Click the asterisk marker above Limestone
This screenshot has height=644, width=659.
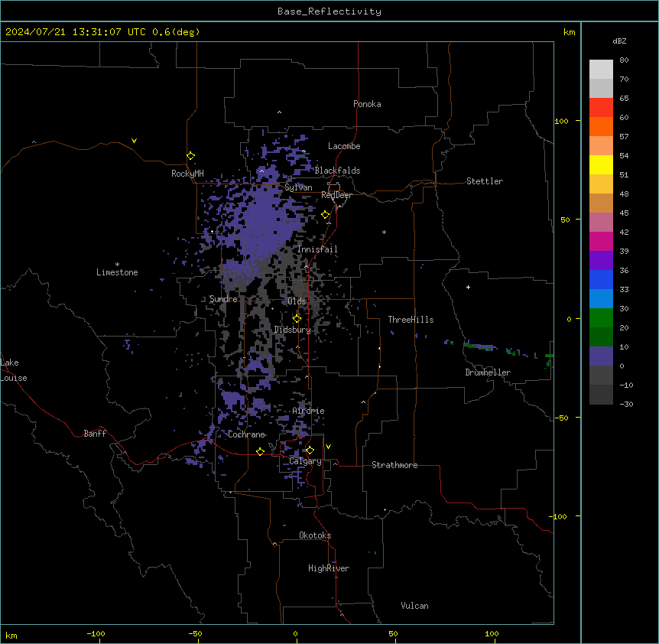tap(117, 265)
